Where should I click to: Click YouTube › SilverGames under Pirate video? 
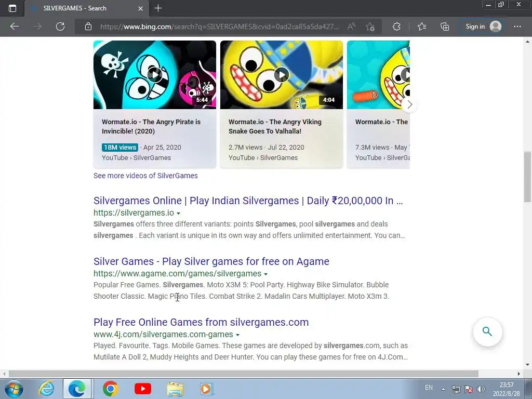[137, 158]
